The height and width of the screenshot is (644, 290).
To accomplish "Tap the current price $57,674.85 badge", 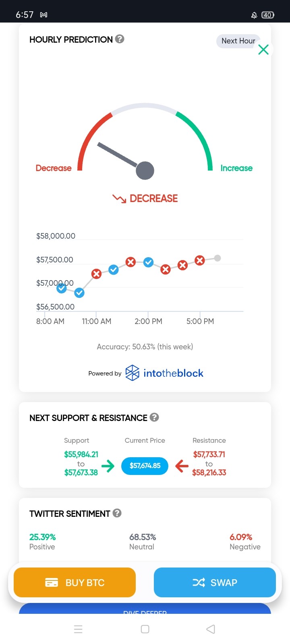I will pos(145,466).
